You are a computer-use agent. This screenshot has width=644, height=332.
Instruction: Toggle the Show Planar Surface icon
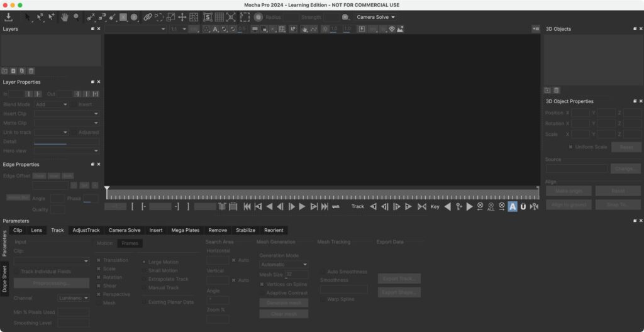tap(208, 17)
